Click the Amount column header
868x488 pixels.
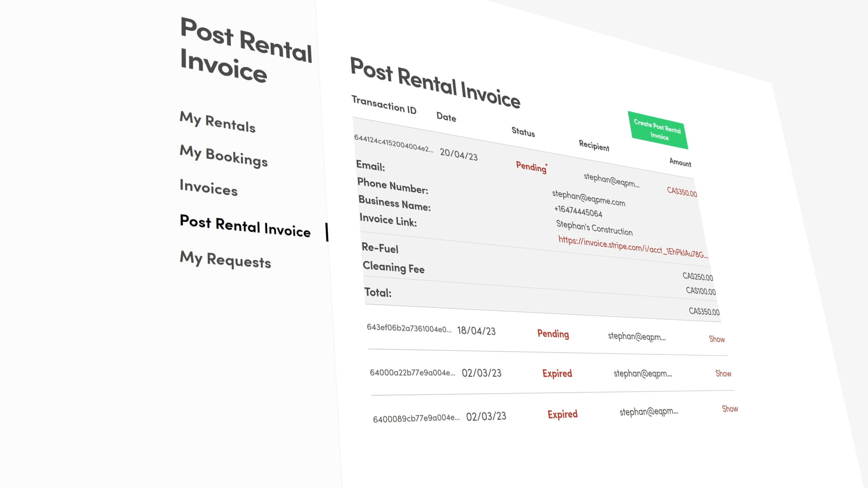click(680, 162)
